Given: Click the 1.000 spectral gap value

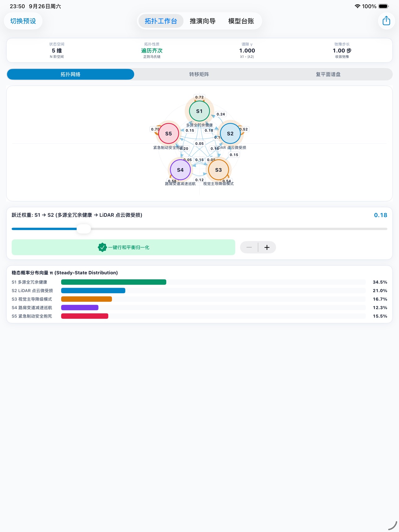Looking at the screenshot, I should (247, 51).
